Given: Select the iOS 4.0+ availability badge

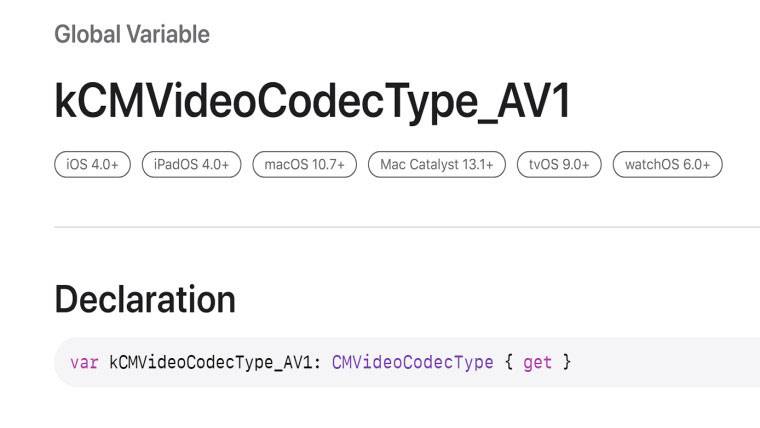Looking at the screenshot, I should pyautogui.click(x=93, y=165).
